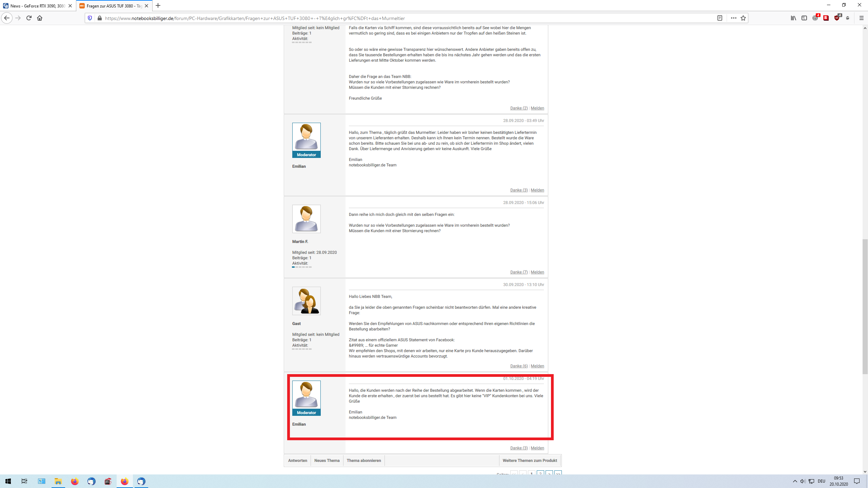Click Danke (7) on Martin F. post
The image size is (868, 488).
519,272
